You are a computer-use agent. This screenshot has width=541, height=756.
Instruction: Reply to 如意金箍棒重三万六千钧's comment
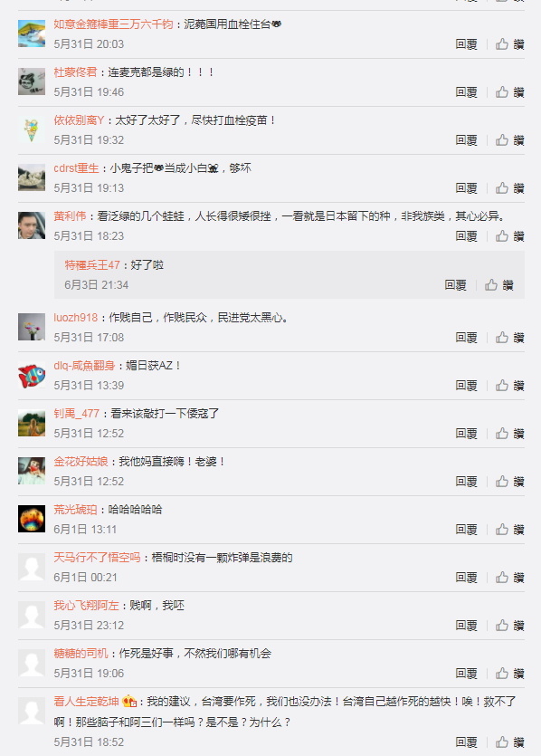(x=466, y=44)
